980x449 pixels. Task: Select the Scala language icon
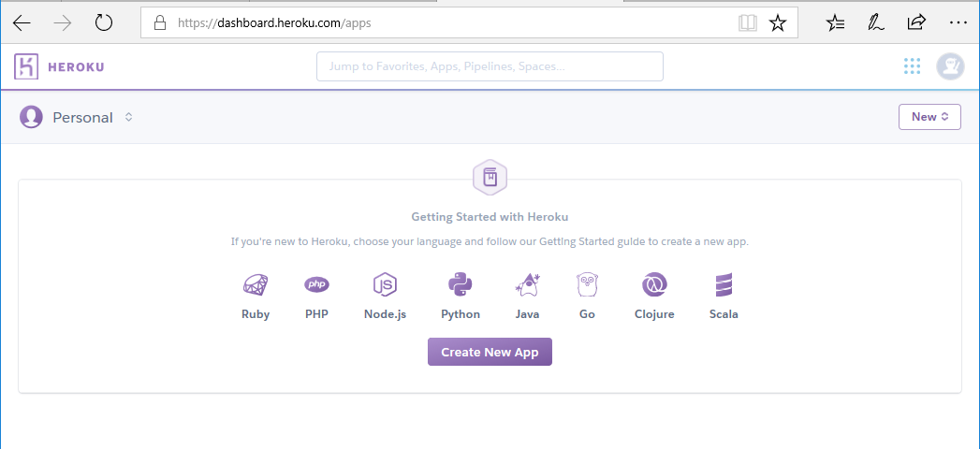(724, 285)
